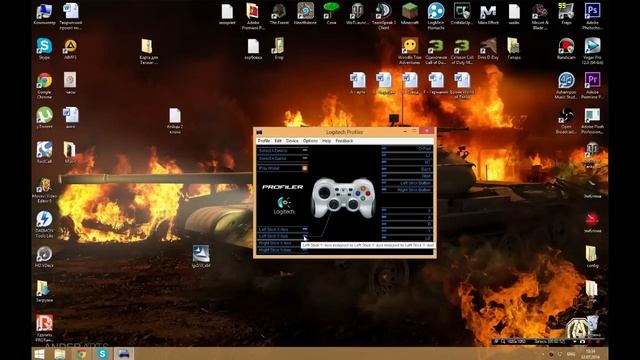Open the Profile menu in Logitech Profiler
This screenshot has height=360, width=640.
coord(264,141)
